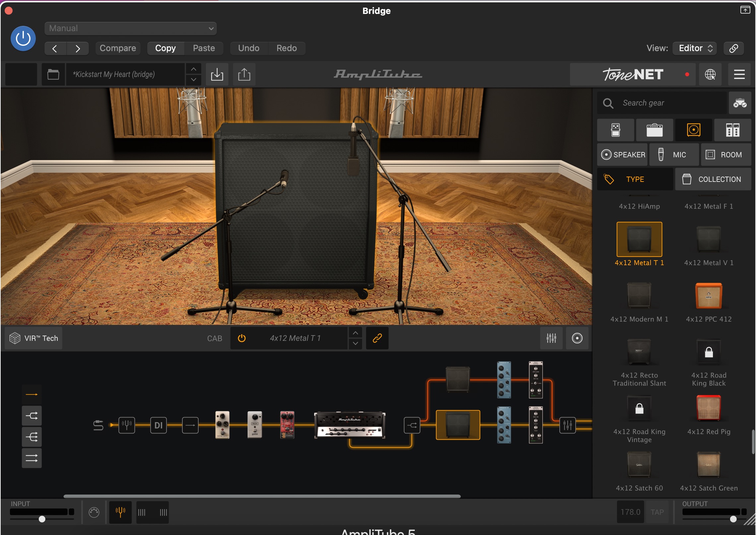
Task: Open the ToneNET panel
Action: (x=633, y=74)
